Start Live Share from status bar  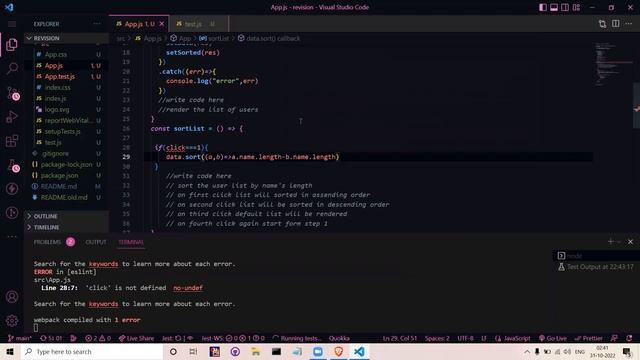click(x=136, y=338)
